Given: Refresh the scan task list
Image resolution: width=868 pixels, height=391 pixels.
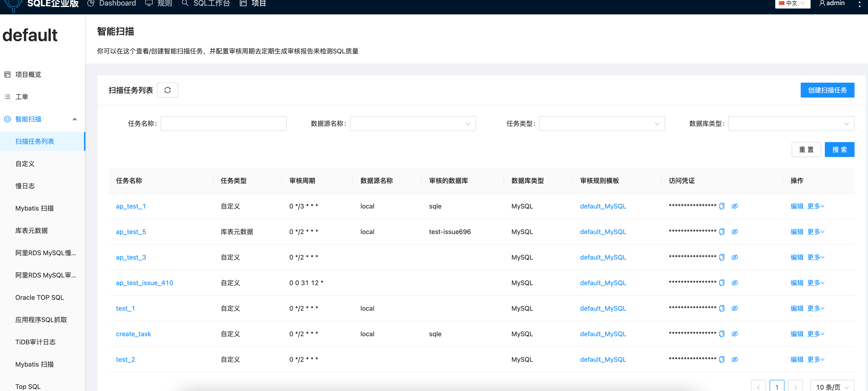Looking at the screenshot, I should pos(168,90).
